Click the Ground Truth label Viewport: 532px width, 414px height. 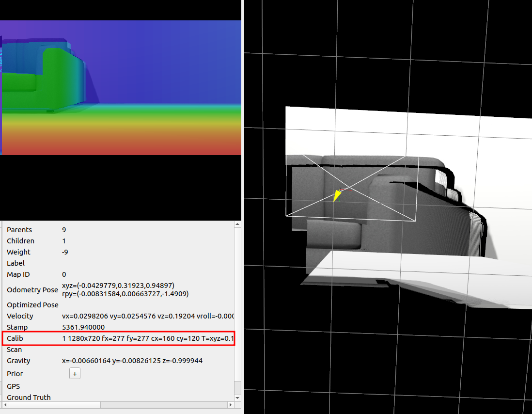pyautogui.click(x=29, y=398)
